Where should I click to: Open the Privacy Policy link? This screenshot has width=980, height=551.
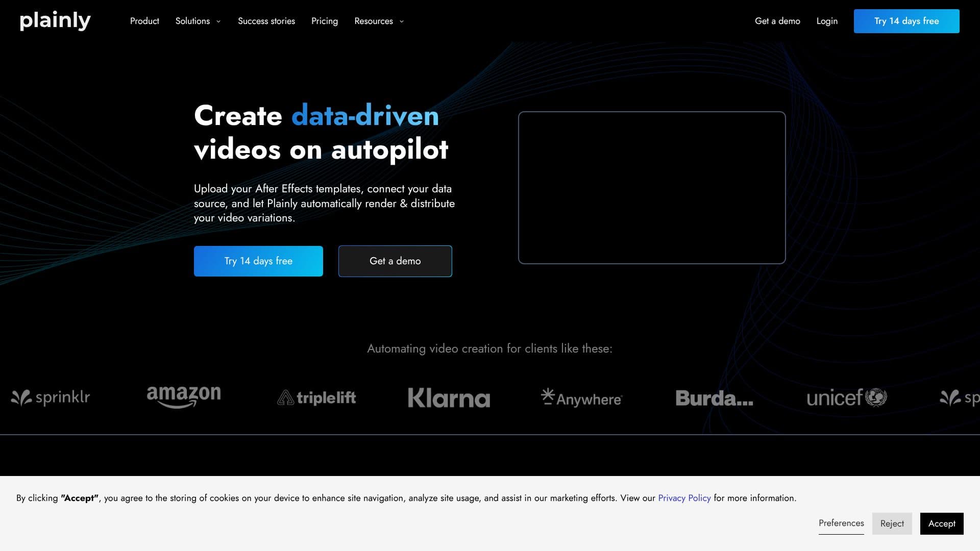pyautogui.click(x=684, y=498)
